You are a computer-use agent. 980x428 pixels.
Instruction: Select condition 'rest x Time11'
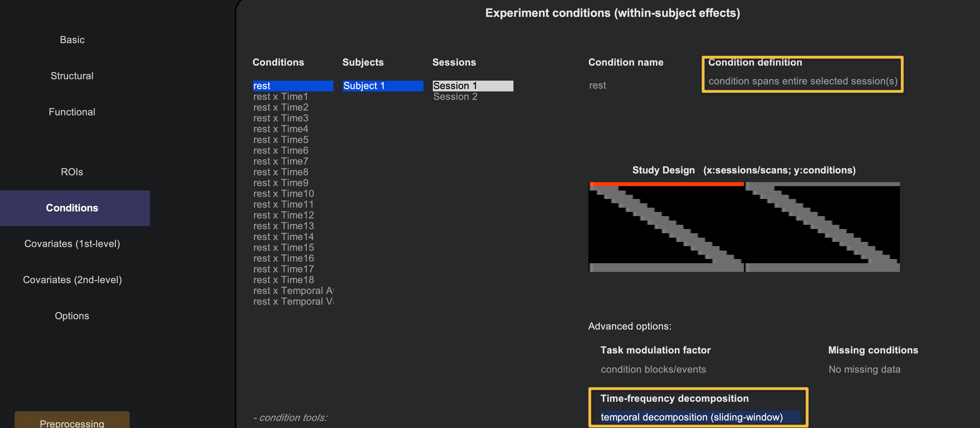pyautogui.click(x=293, y=204)
